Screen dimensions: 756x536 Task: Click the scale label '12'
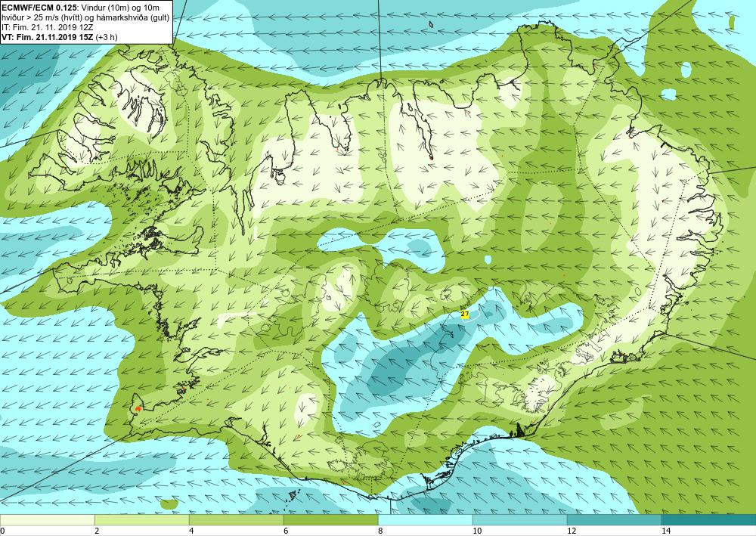click(x=572, y=531)
